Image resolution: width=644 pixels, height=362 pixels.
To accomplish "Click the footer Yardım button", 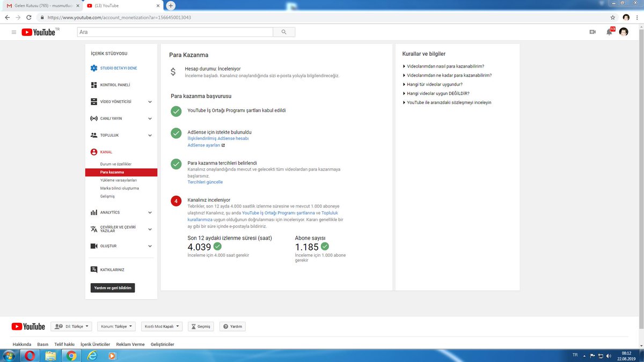I will click(233, 326).
